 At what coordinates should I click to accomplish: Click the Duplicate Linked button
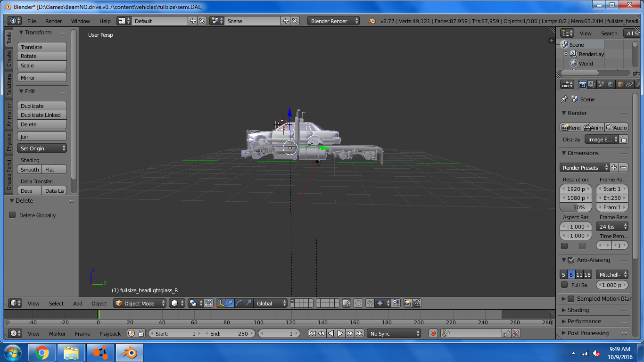(42, 115)
